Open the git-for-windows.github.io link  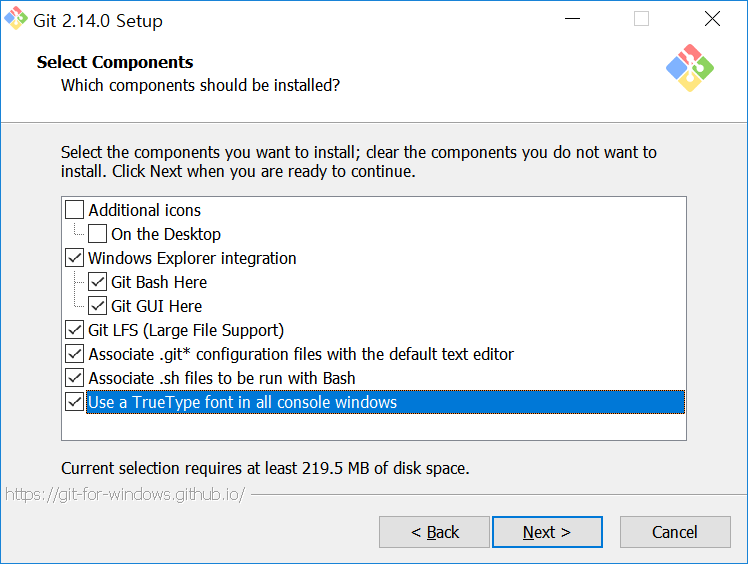point(125,494)
